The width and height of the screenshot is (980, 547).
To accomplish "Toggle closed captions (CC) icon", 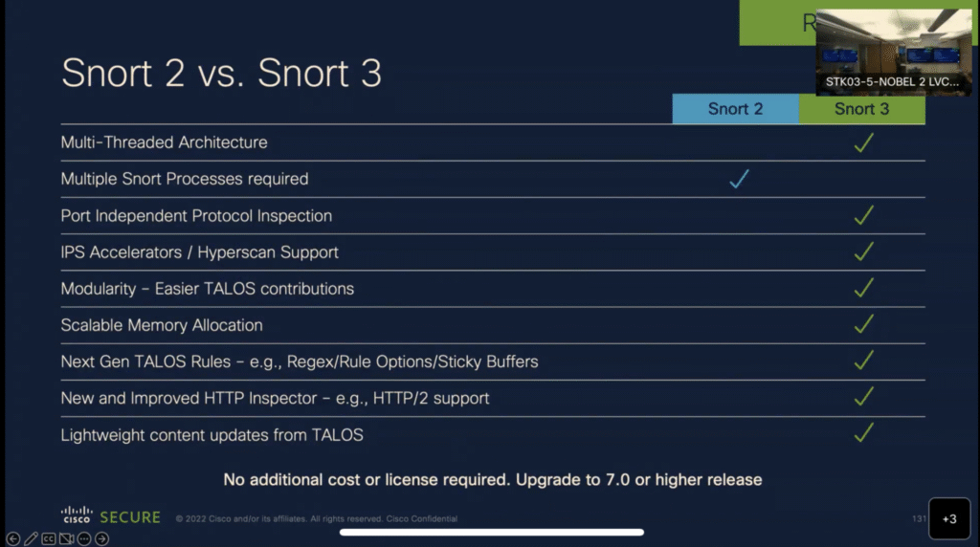I will [x=49, y=538].
